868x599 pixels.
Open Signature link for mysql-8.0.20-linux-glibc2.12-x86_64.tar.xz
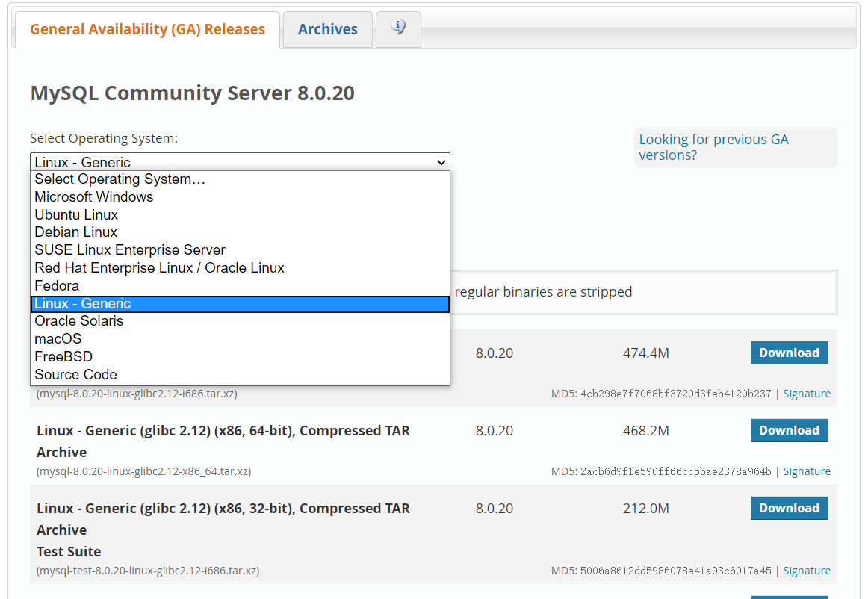pos(806,472)
